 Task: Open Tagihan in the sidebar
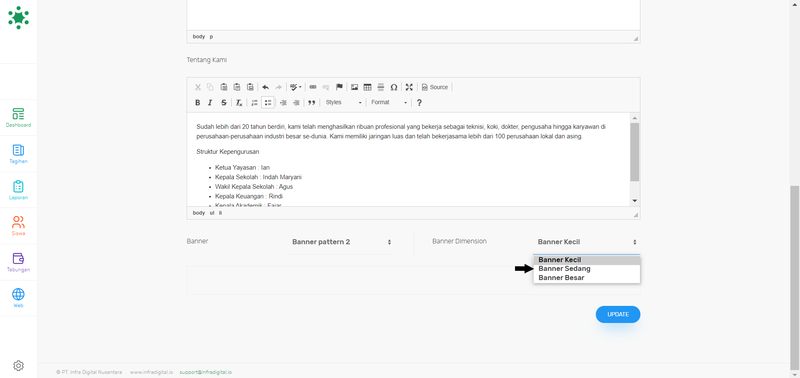tap(18, 154)
